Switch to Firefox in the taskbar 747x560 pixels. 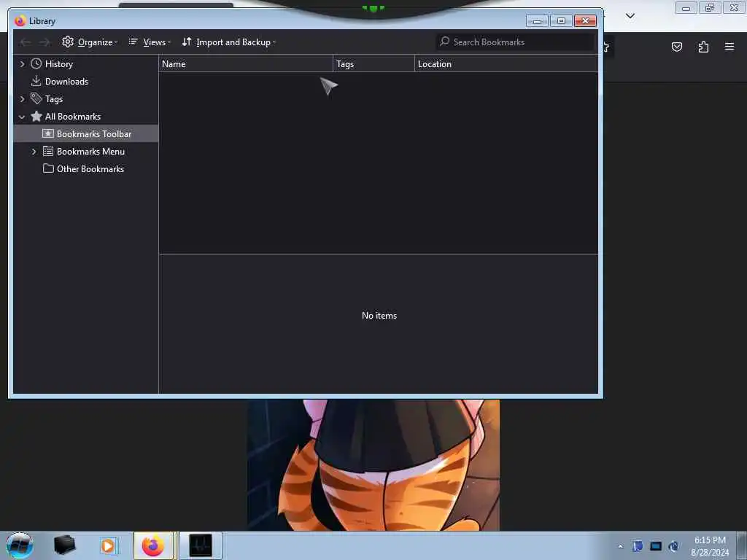[x=153, y=545]
